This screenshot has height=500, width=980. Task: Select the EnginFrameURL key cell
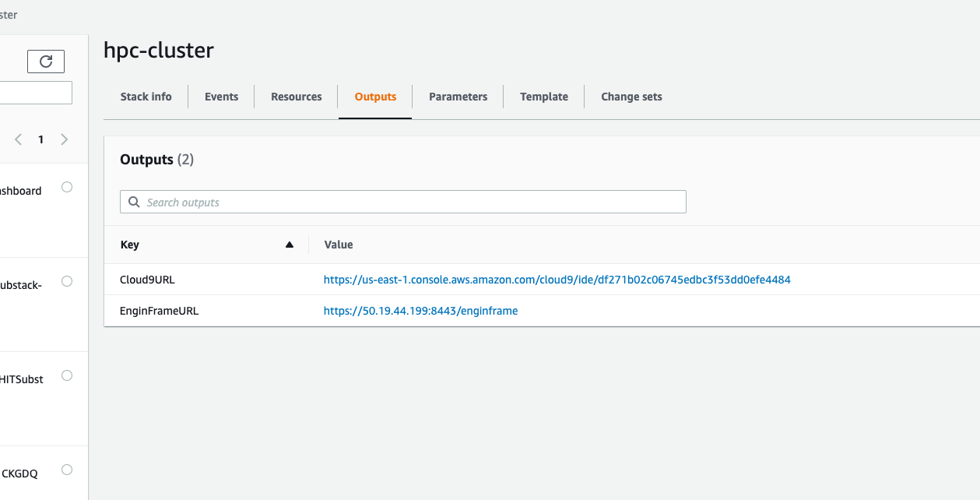click(x=159, y=311)
